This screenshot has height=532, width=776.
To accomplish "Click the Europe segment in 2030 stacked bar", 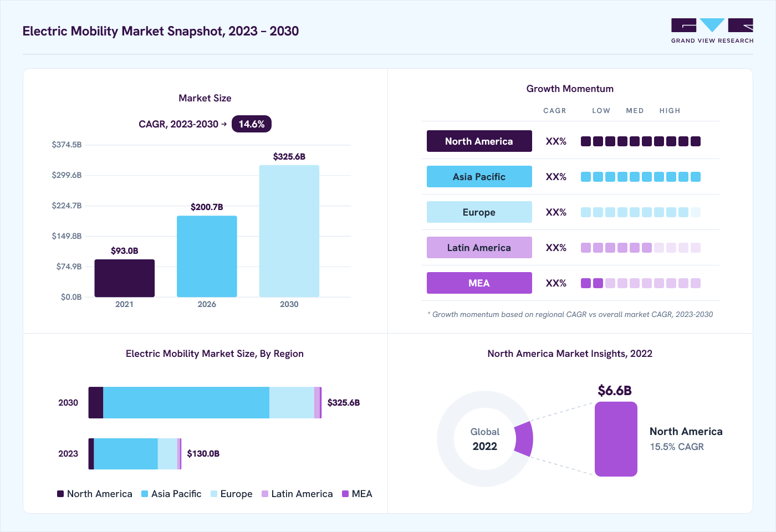I will pyautogui.click(x=292, y=403).
